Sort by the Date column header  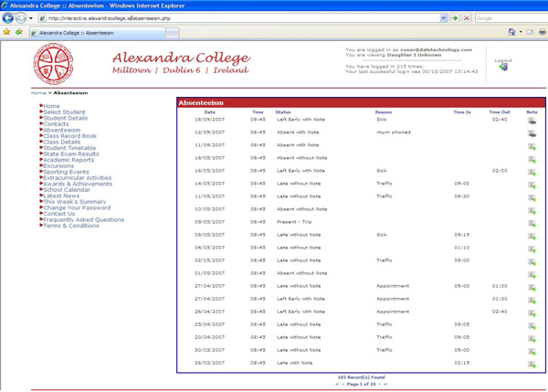click(x=210, y=112)
